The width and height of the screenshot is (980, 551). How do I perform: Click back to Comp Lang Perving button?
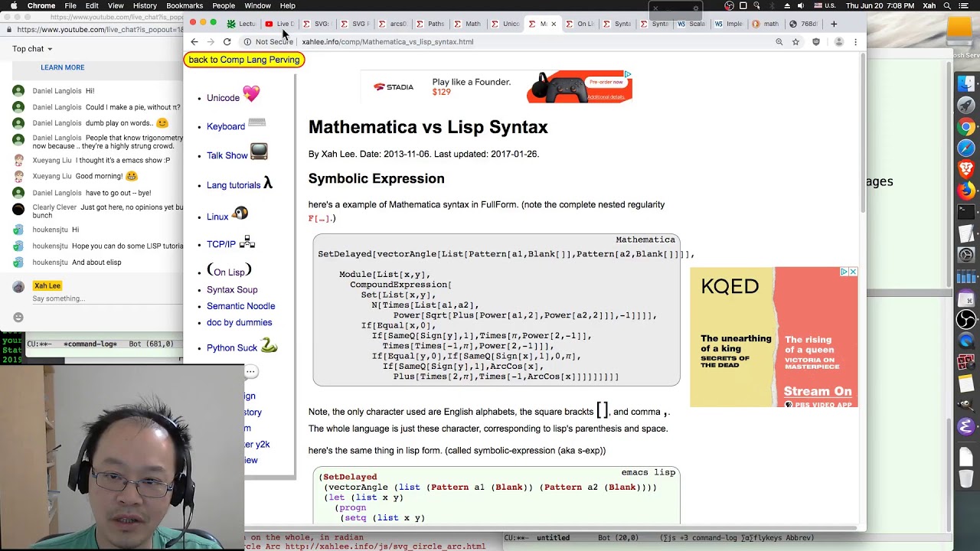(x=244, y=60)
